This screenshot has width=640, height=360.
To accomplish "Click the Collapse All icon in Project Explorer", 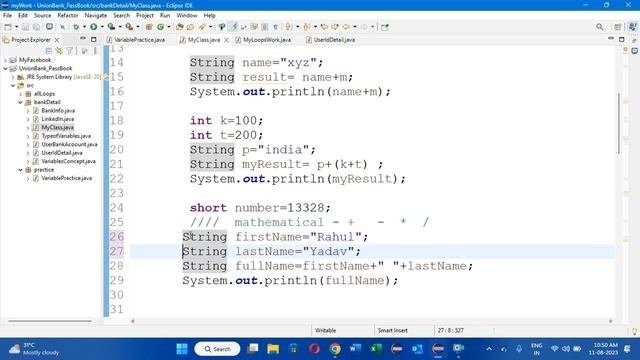I will pyautogui.click(x=49, y=51).
